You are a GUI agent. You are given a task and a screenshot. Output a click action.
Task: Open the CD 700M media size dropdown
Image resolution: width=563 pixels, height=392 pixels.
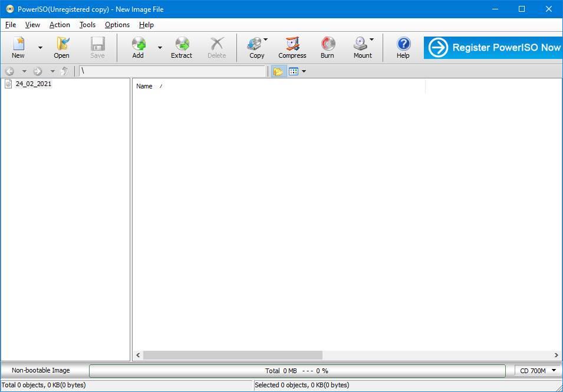click(537, 371)
